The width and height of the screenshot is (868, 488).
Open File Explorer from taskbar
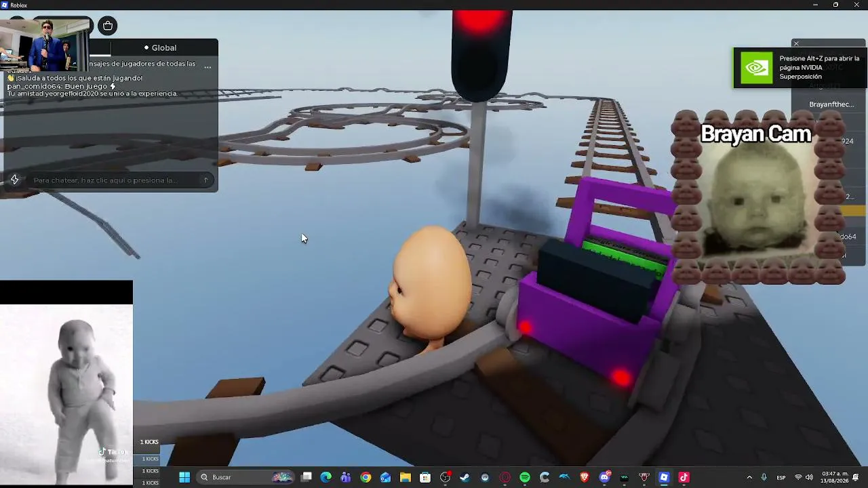tap(406, 477)
